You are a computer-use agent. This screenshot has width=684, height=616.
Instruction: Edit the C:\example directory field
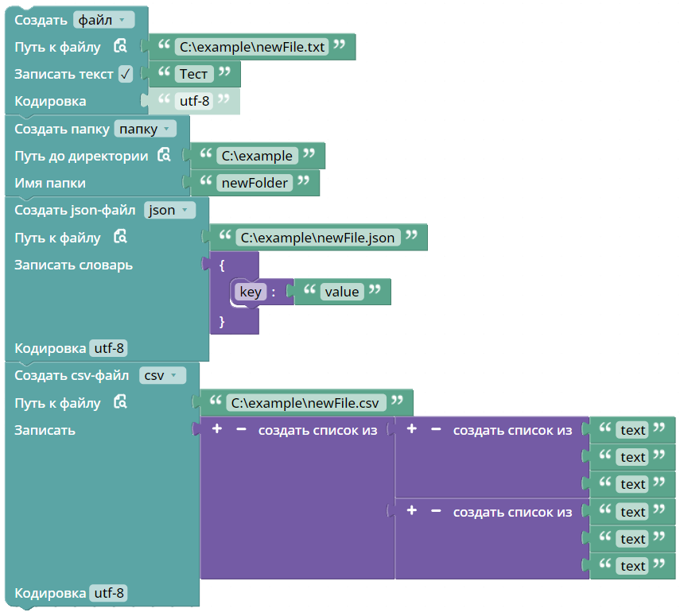coord(257,156)
